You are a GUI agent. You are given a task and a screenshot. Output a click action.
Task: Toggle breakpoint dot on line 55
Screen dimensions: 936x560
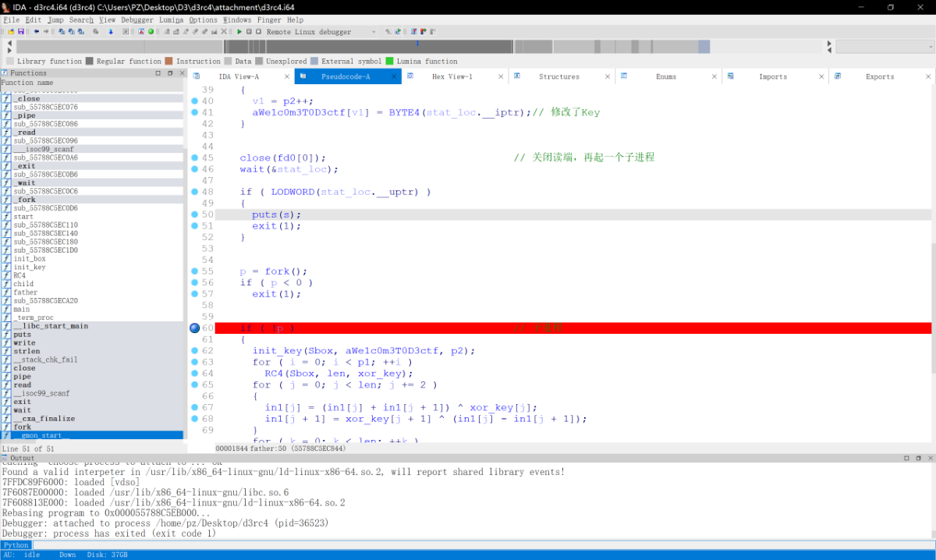pos(195,271)
